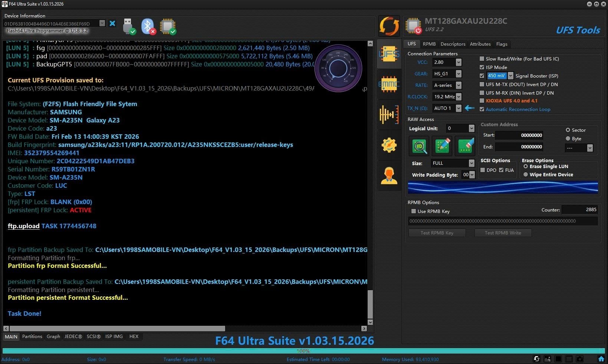Image resolution: width=608 pixels, height=364 pixels.
Task: Click the chip power icon beside MT128GAXAU2U228C
Action: click(413, 26)
